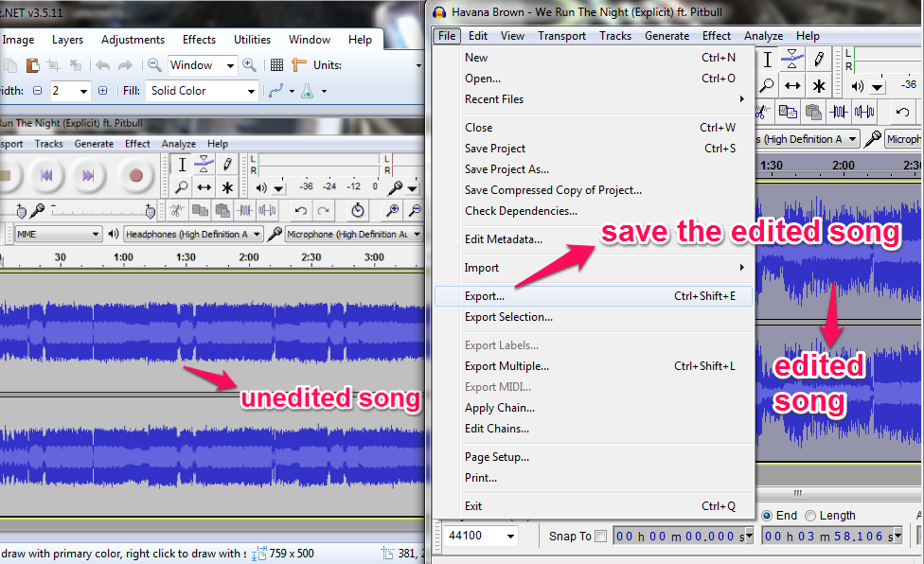Select the End radio button
Screen dimensions: 924x564
[767, 516]
